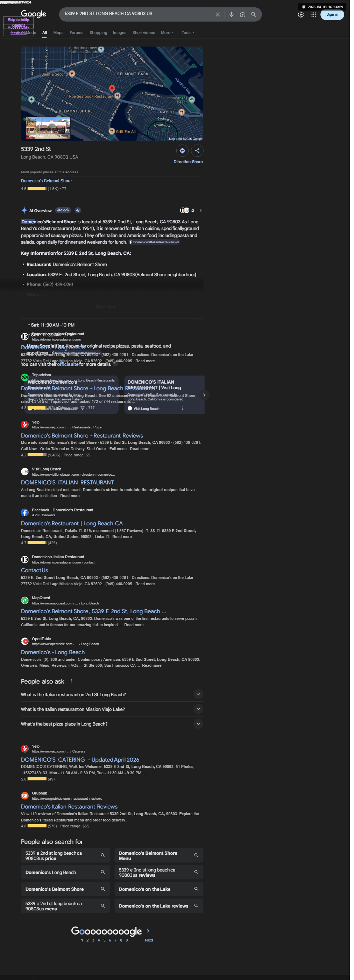
Task: Open the Google apps grid icon
Action: pyautogui.click(x=313, y=14)
